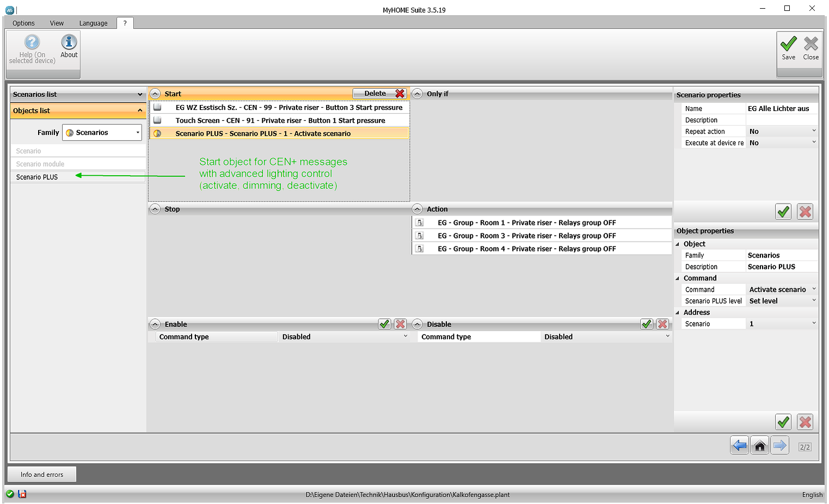
Task: Open the Repeat action dropdown
Action: pos(814,131)
